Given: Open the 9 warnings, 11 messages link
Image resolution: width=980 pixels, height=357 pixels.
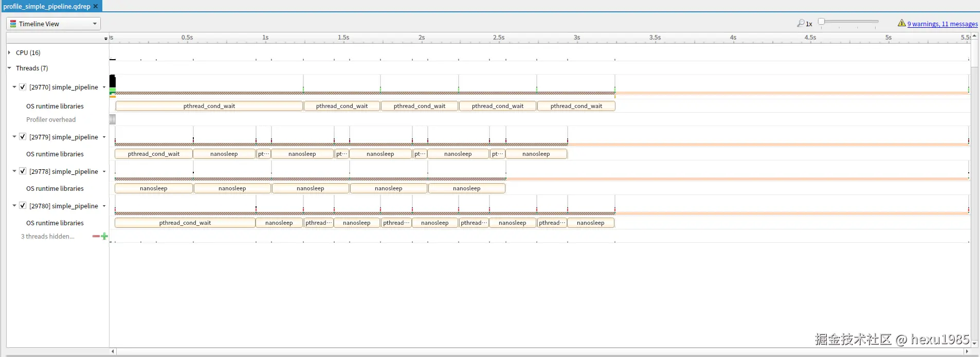Looking at the screenshot, I should pos(942,24).
